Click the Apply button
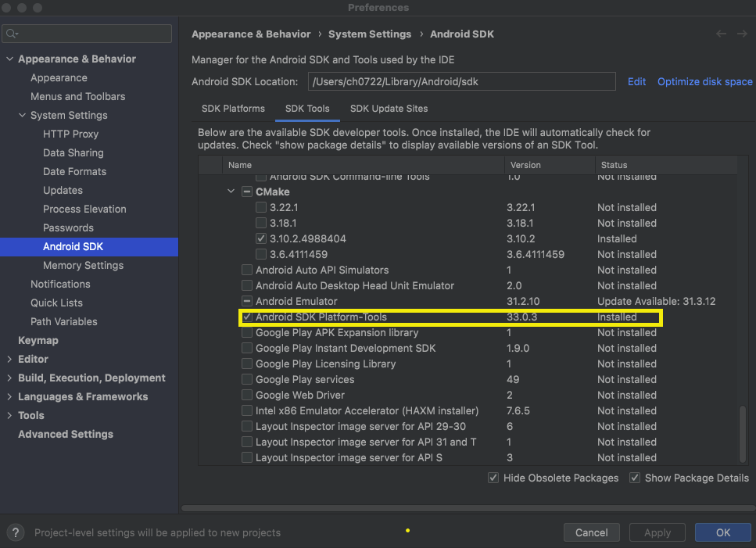This screenshot has height=548, width=756. 657,532
